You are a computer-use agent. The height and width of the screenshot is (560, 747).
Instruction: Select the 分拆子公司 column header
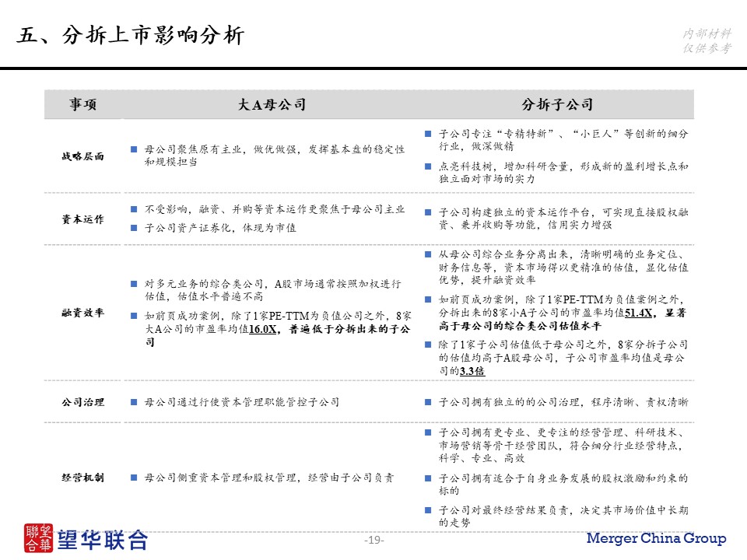[557, 104]
